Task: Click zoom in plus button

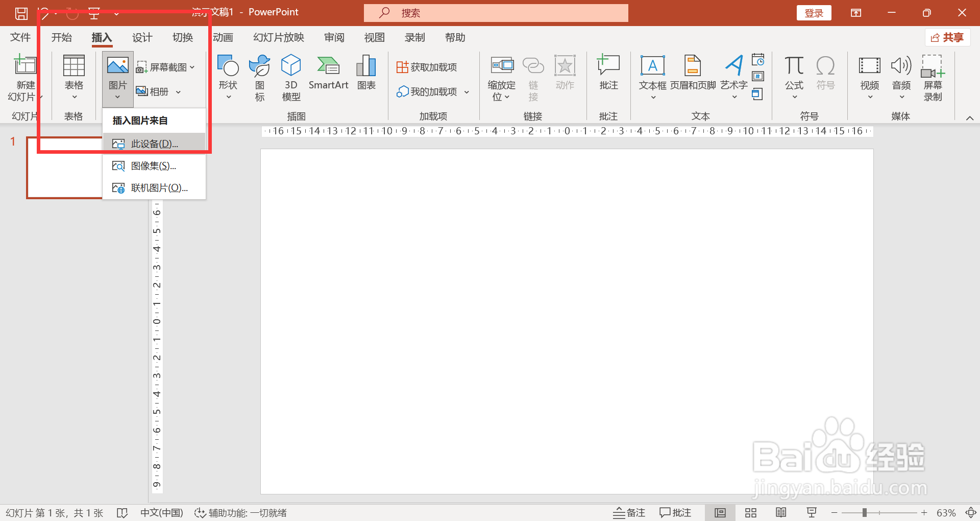Action: click(924, 512)
